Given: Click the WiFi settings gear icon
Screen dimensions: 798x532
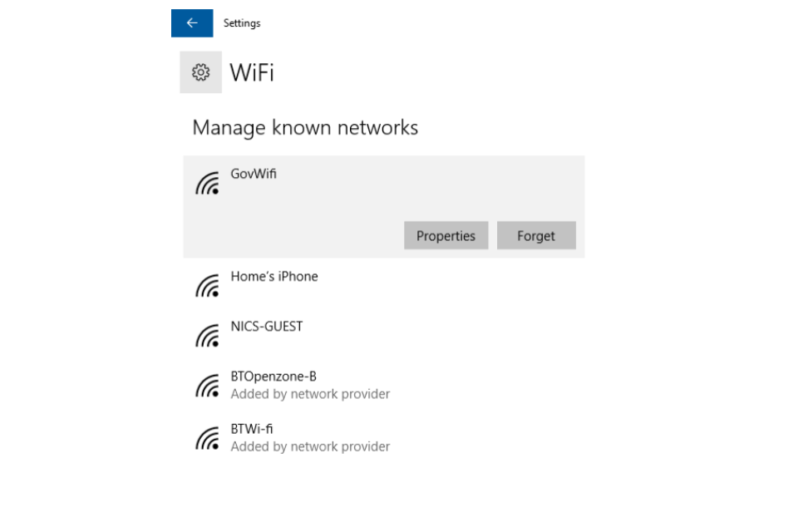Looking at the screenshot, I should point(200,72).
